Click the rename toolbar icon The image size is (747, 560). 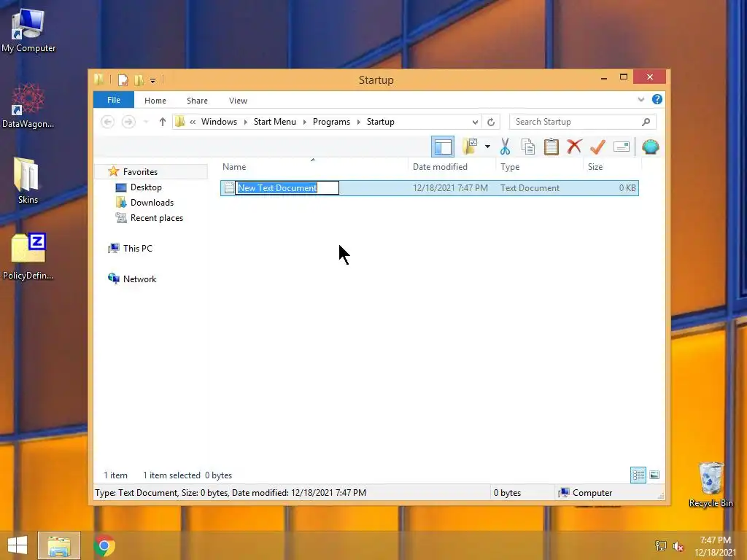pyautogui.click(x=622, y=147)
